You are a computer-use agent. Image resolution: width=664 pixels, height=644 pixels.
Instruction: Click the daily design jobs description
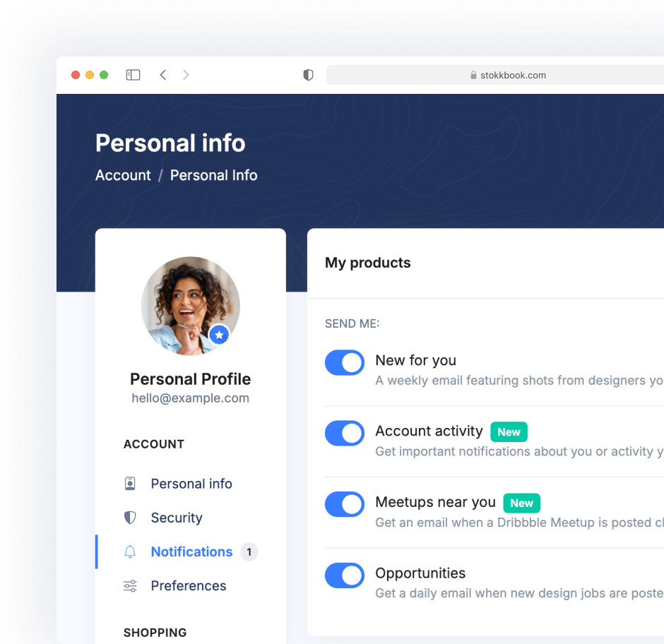pos(520,593)
